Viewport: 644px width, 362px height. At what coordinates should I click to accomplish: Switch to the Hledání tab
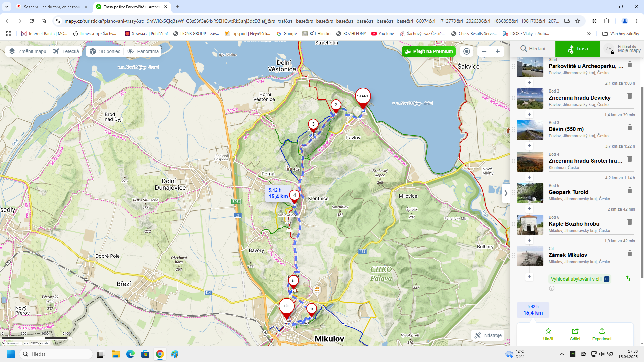pyautogui.click(x=533, y=49)
